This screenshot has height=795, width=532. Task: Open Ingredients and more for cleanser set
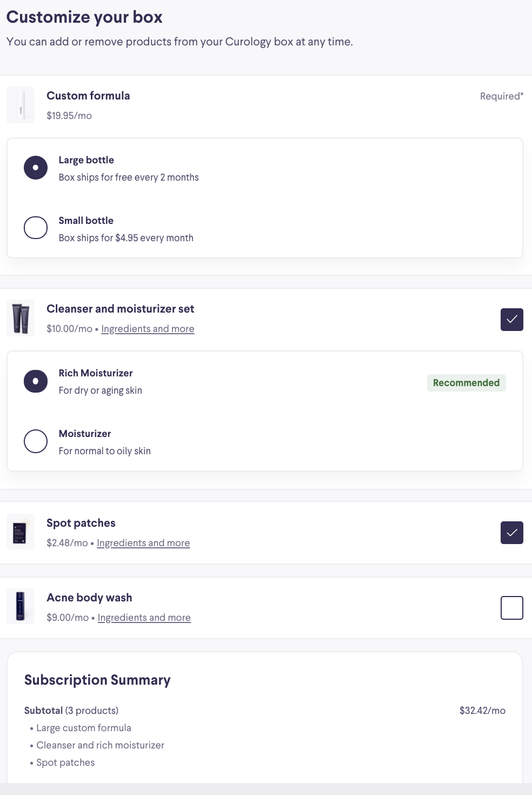coord(148,329)
